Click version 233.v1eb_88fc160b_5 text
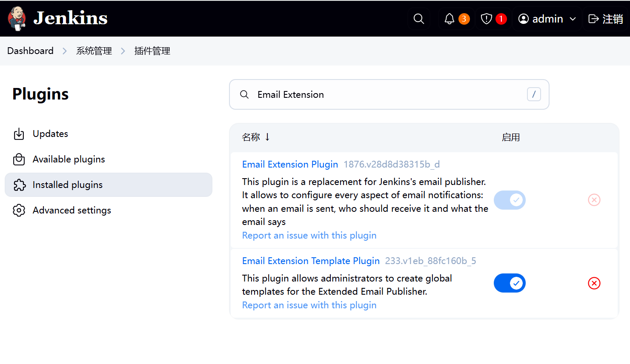 (430, 261)
